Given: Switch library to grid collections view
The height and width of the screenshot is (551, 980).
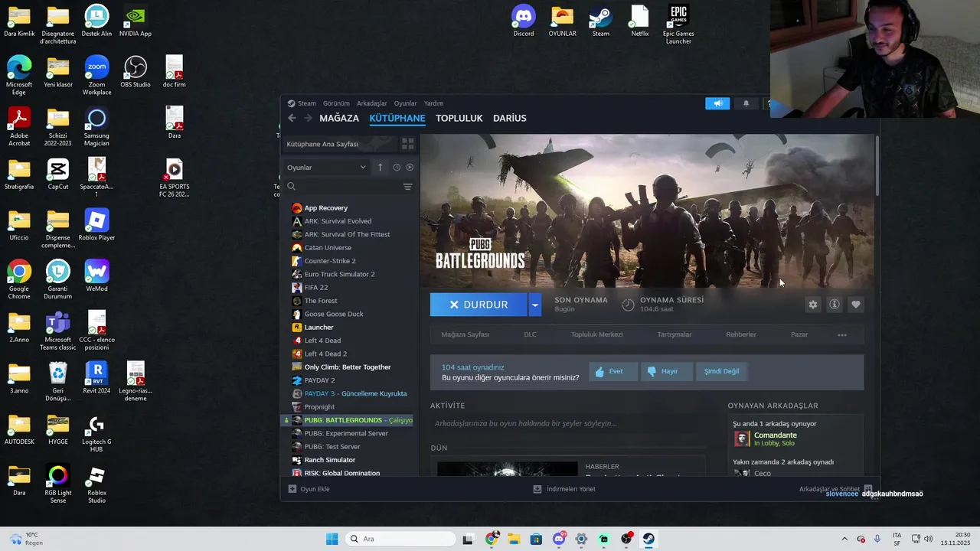Looking at the screenshot, I should click(x=408, y=144).
